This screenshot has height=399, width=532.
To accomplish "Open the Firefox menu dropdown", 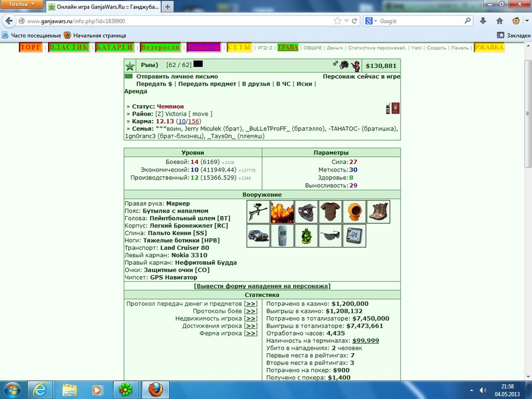I will pos(22,4).
